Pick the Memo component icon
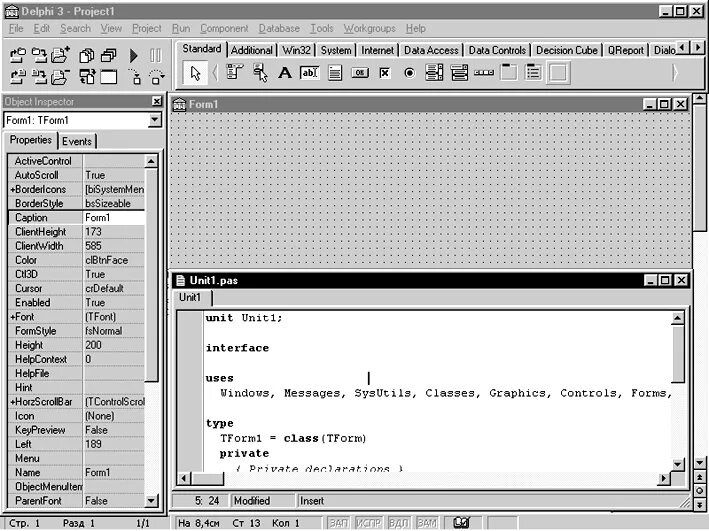This screenshot has width=709, height=531. coord(335,72)
